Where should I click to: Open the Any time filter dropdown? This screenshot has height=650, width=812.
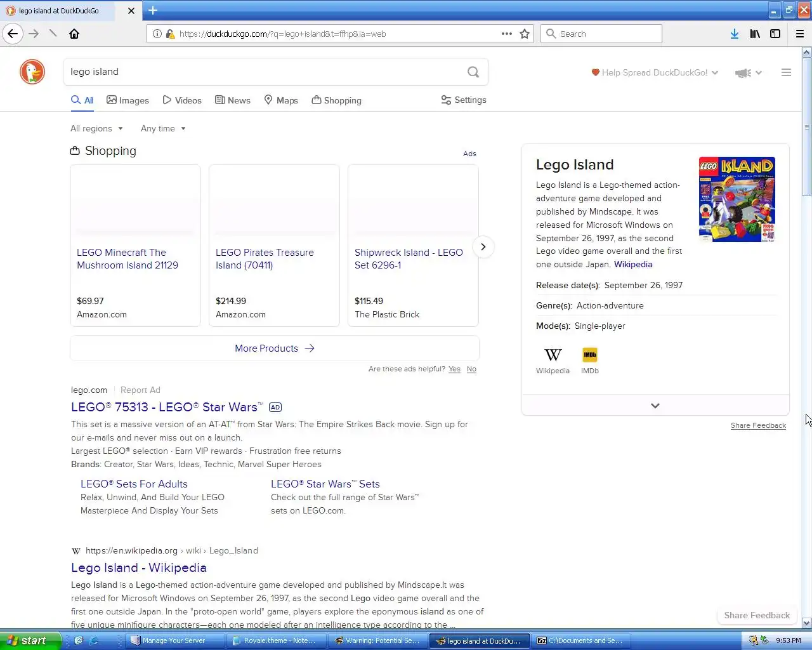click(x=163, y=129)
